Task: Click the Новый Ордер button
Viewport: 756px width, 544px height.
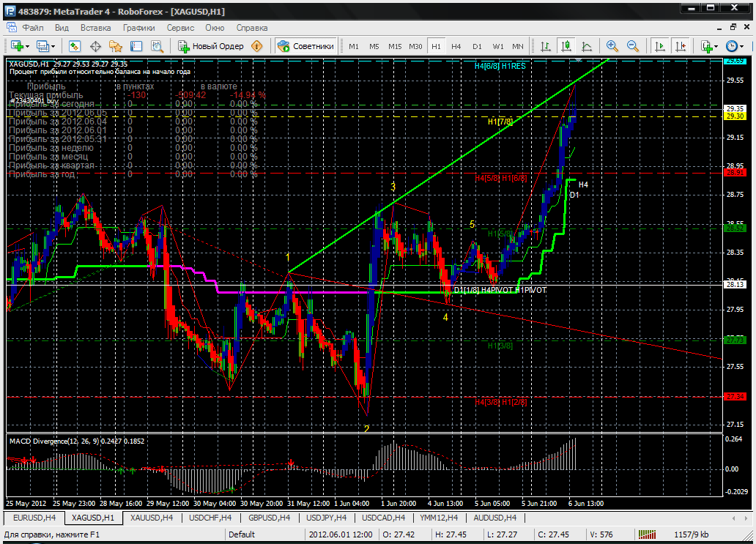Action: click(211, 46)
